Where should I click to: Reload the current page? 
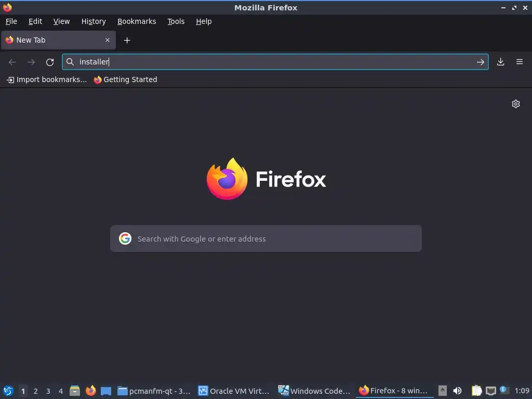click(x=50, y=62)
